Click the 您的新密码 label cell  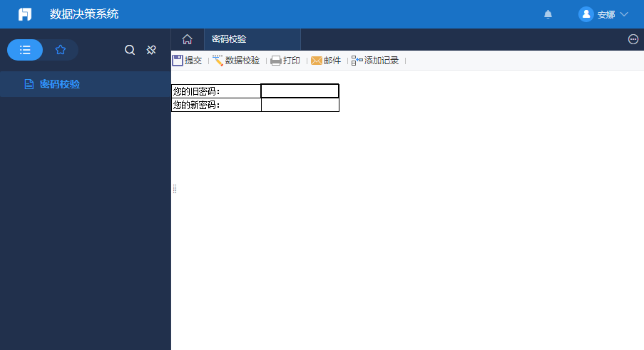click(x=216, y=105)
